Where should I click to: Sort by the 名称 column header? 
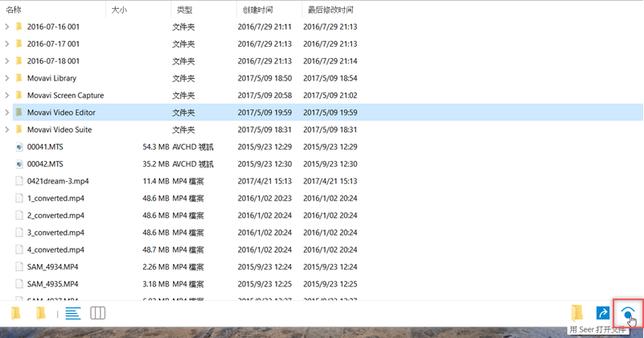click(14, 10)
